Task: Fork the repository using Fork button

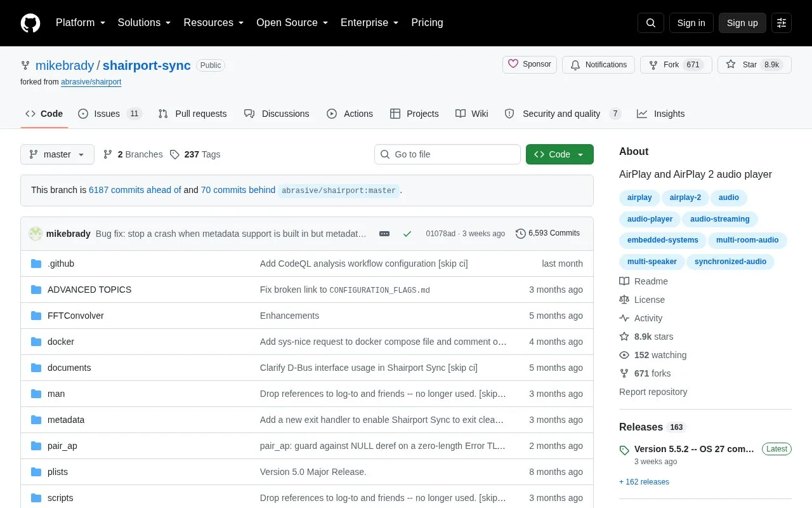Action: pos(676,65)
